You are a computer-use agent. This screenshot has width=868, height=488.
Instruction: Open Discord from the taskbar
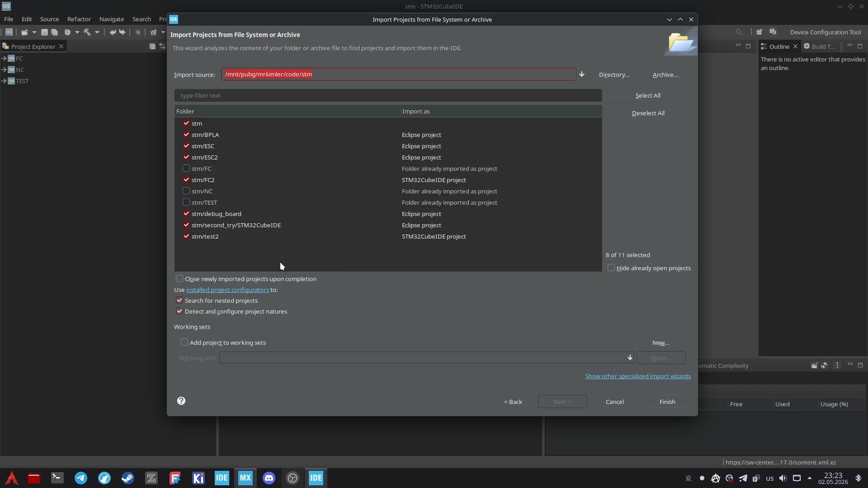269,478
